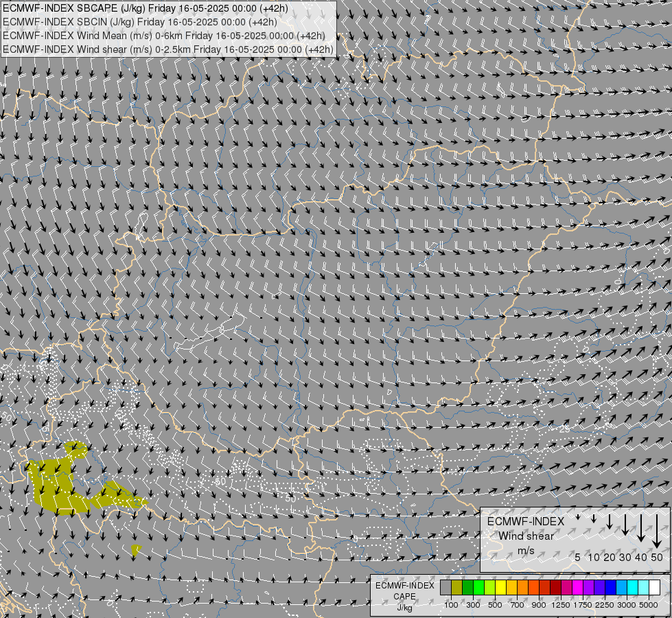Select the pure blue CAPE swatch at 2250
This screenshot has width=672, height=618.
[x=611, y=588]
